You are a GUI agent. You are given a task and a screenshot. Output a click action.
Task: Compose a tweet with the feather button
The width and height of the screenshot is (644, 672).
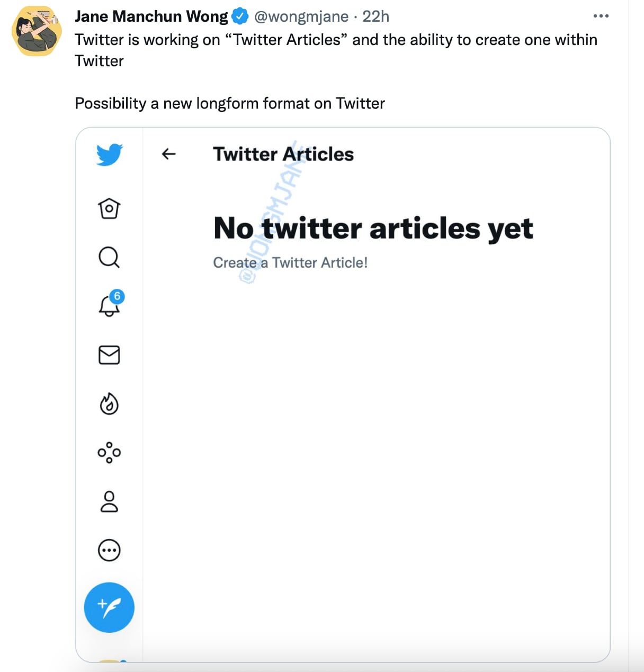click(x=109, y=607)
